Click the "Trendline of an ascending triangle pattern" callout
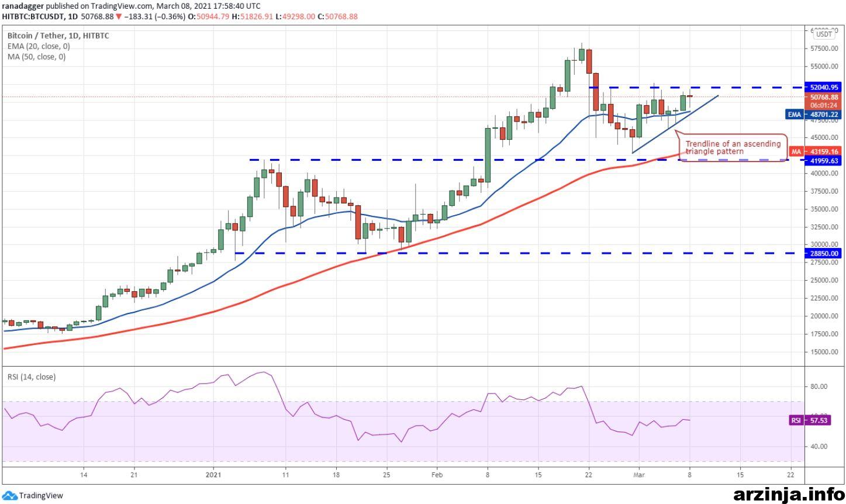The height and width of the screenshot is (504, 846). [x=733, y=147]
